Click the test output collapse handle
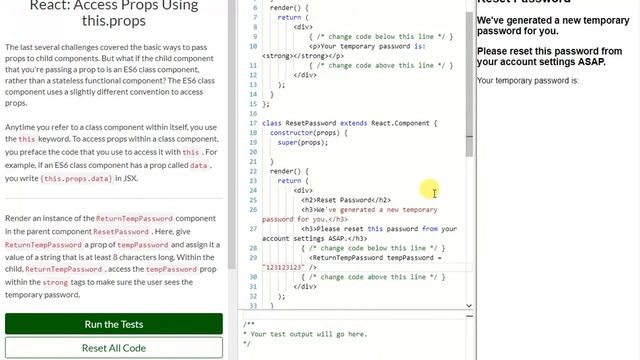This screenshot has width=640, height=360. (469, 316)
